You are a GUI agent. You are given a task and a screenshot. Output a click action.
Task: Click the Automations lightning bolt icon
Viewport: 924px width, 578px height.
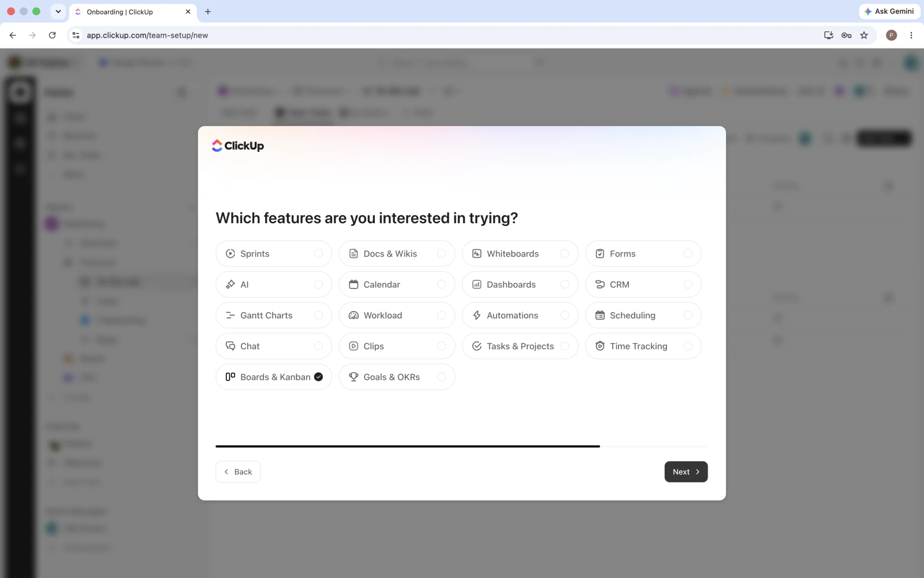point(477,316)
